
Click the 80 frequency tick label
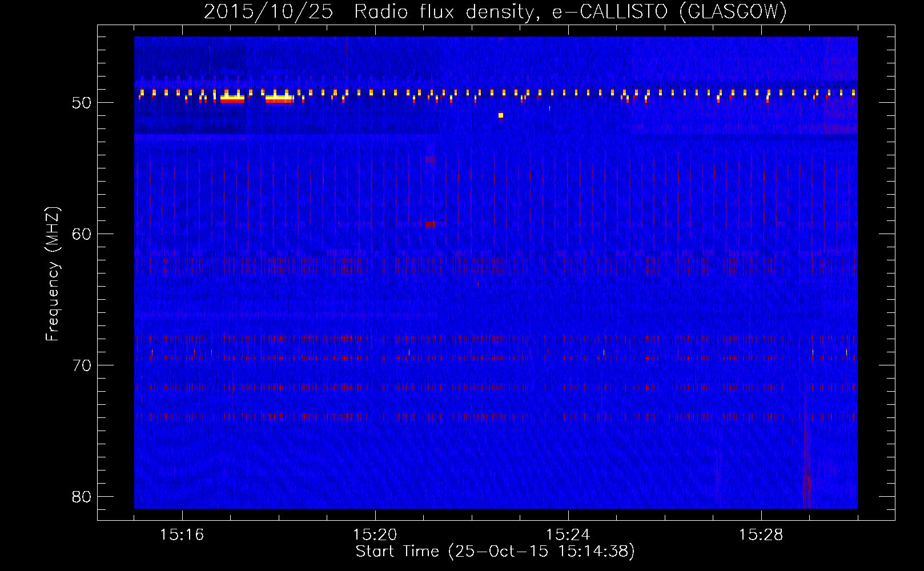82,497
